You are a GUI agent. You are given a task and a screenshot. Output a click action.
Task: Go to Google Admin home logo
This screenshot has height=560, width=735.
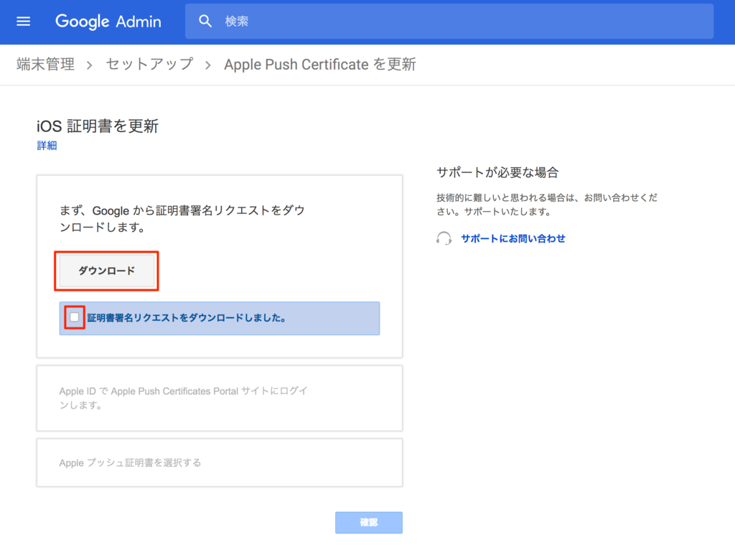coord(108,22)
